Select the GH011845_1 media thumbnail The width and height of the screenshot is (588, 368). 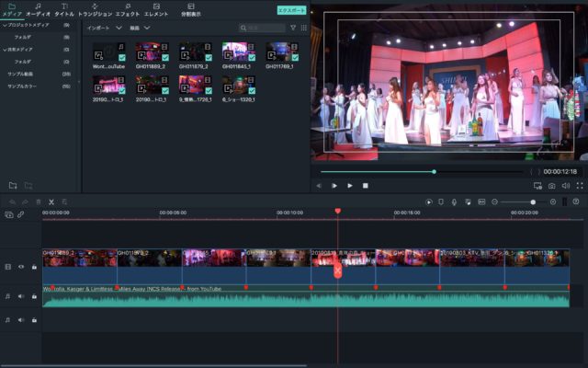point(237,52)
